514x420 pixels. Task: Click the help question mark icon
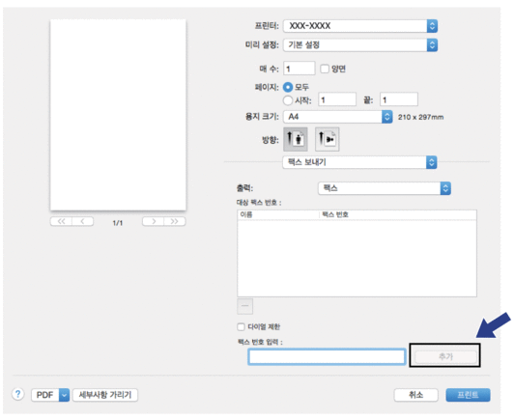coord(18,394)
